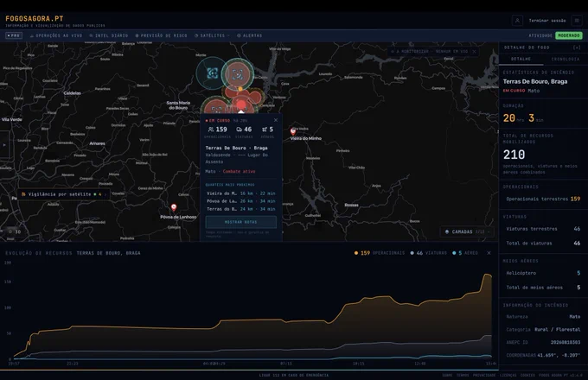Viewport: 588px width, 380px height.
Task: Click the operacionais icon in popup
Action: (x=211, y=130)
